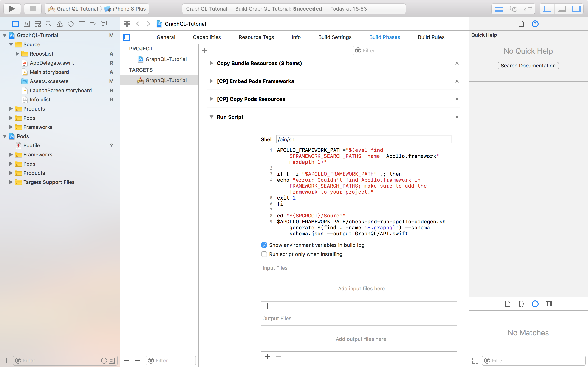Screen dimensions: 588x367
Task: Click the project navigator file icon
Action: pyautogui.click(x=15, y=24)
